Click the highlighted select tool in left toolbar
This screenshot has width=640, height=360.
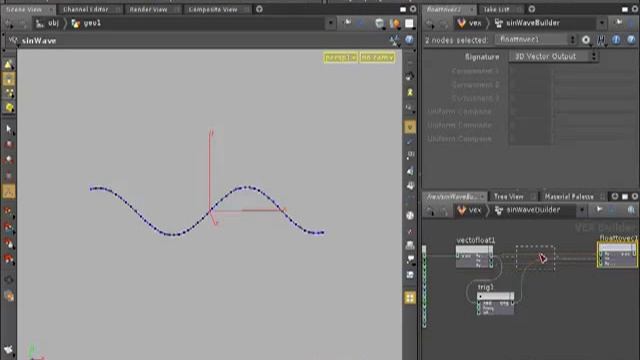9,79
